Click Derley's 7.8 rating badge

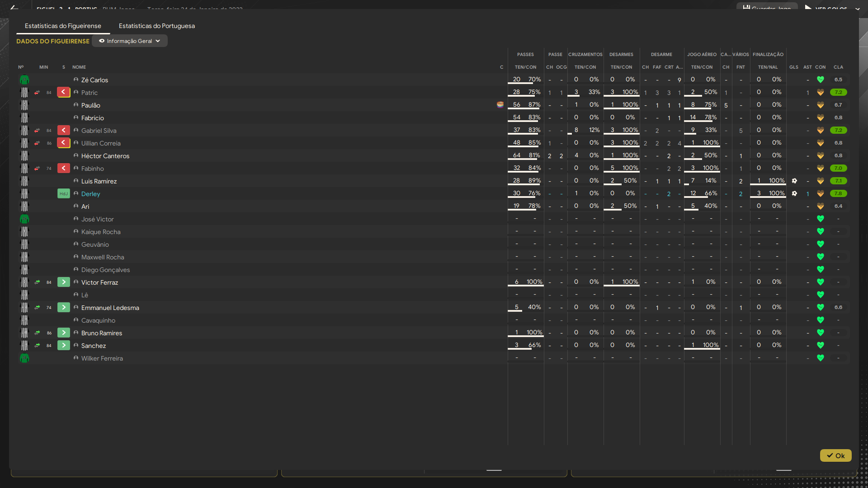click(x=838, y=193)
